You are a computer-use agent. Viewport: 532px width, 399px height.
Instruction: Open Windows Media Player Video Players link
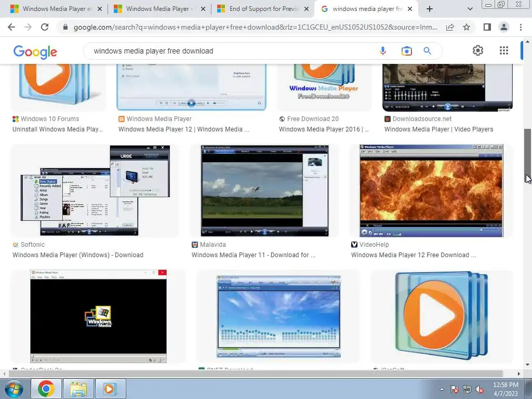438,129
